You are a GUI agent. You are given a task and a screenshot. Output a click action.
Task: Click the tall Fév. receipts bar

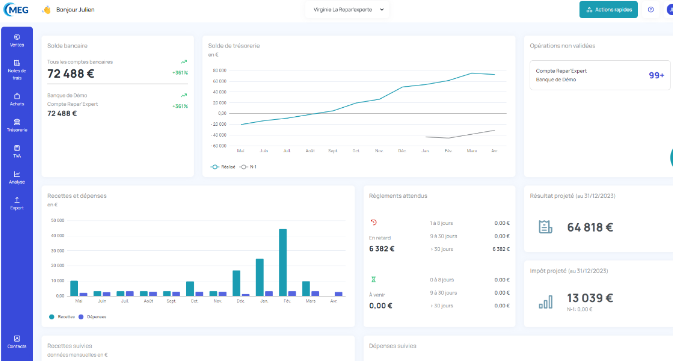(x=283, y=262)
